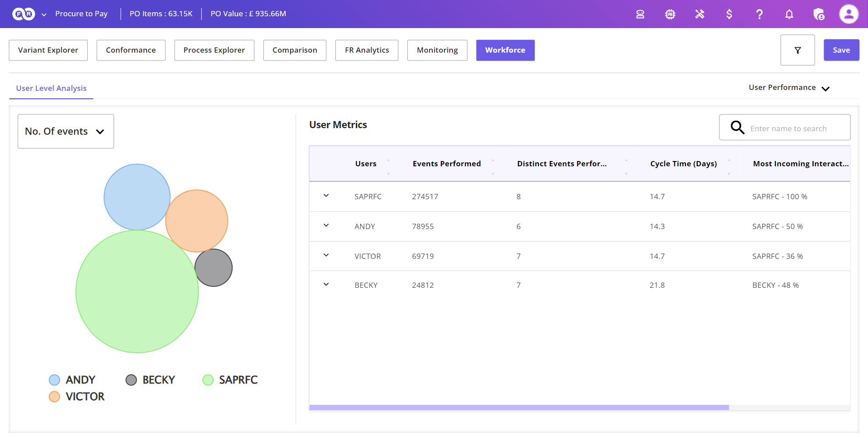868x437 pixels.
Task: Sort by Users column header
Action: pyautogui.click(x=366, y=164)
